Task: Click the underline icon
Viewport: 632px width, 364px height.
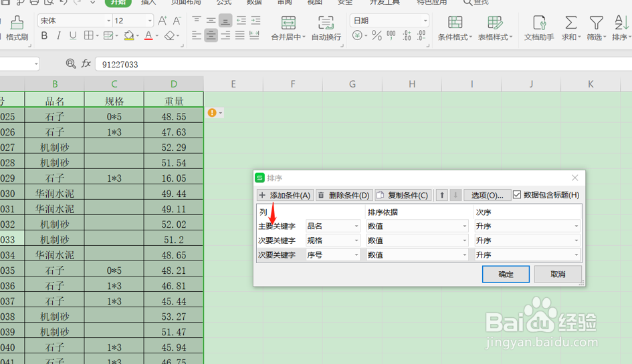Action: (x=73, y=36)
